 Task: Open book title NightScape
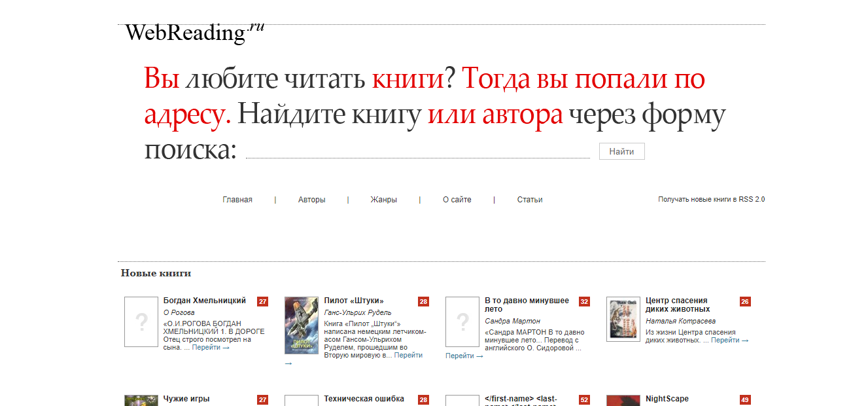click(667, 399)
